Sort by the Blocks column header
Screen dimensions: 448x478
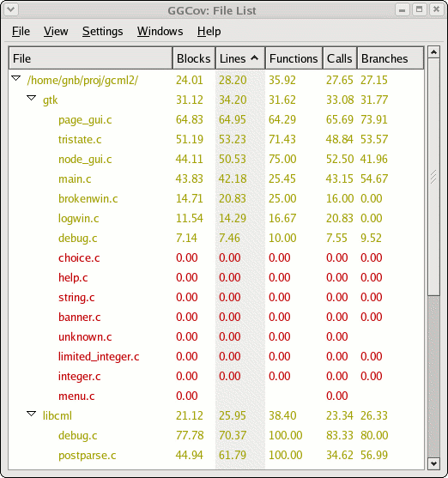[194, 58]
